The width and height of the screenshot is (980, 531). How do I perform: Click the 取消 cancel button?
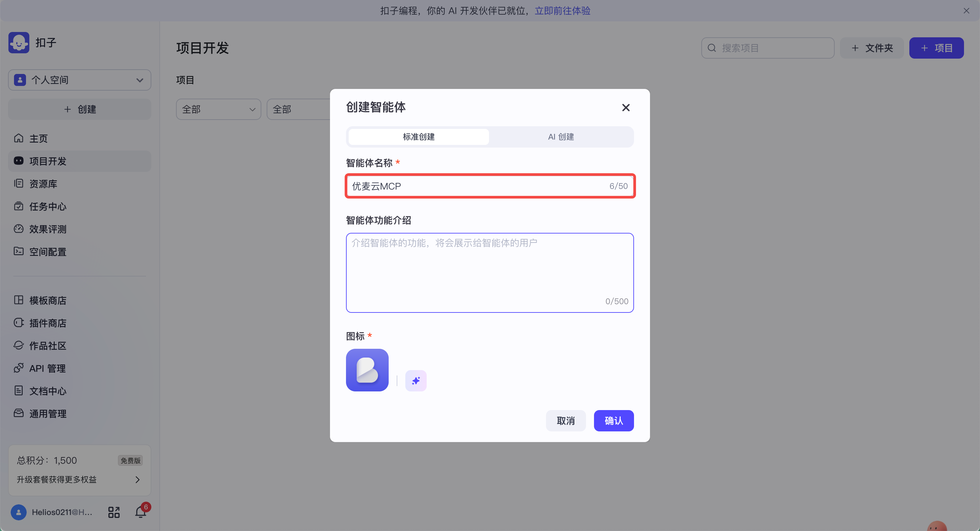[566, 421]
